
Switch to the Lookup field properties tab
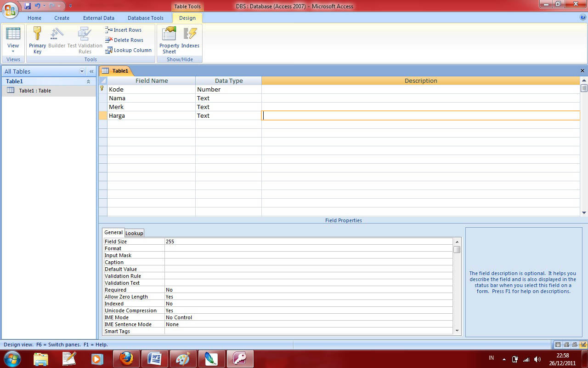(135, 233)
